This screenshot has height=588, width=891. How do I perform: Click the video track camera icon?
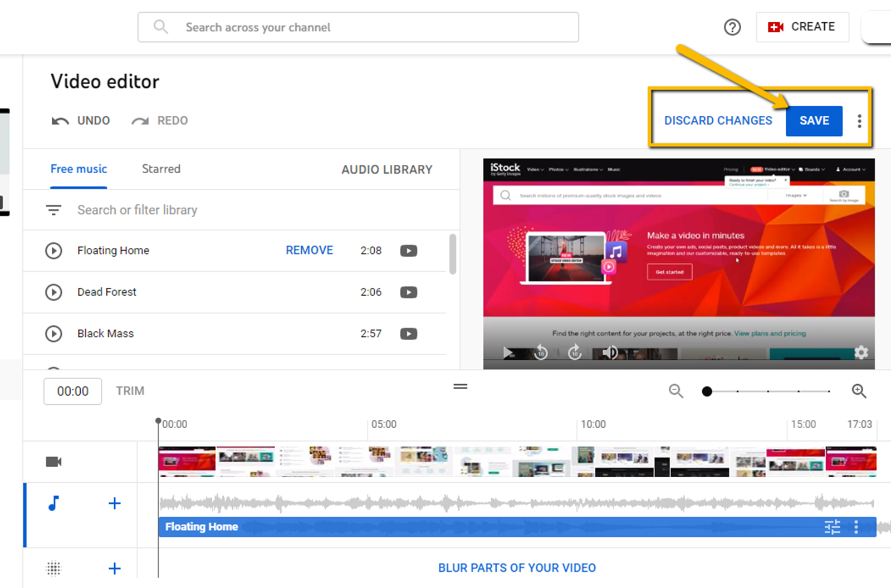53,462
